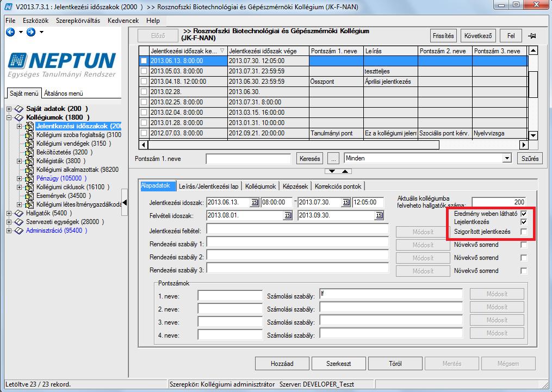Viewport: 552px width, 392px height.
Task: Uncheck the Lejelentkezés checkbox
Action: point(524,222)
